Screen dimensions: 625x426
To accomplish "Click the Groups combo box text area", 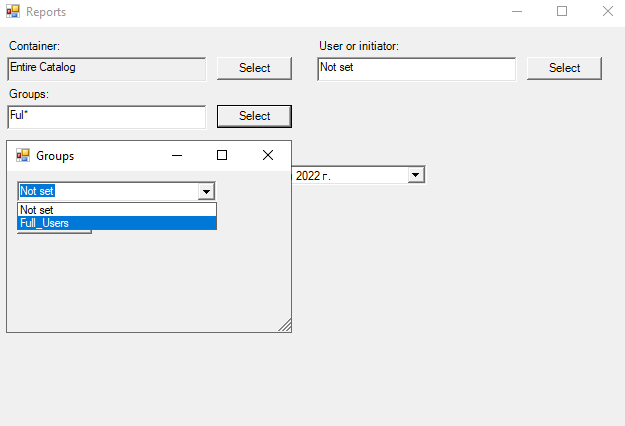I will (x=107, y=191).
